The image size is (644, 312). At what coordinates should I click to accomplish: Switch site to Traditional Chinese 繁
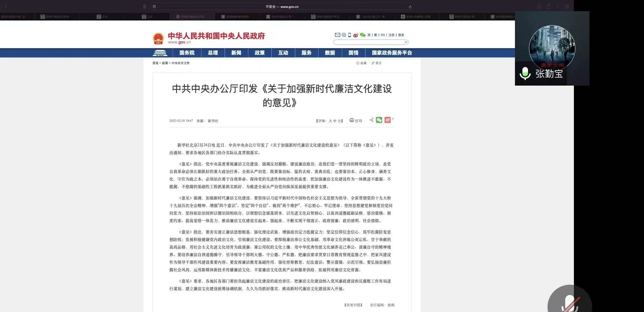(376, 35)
